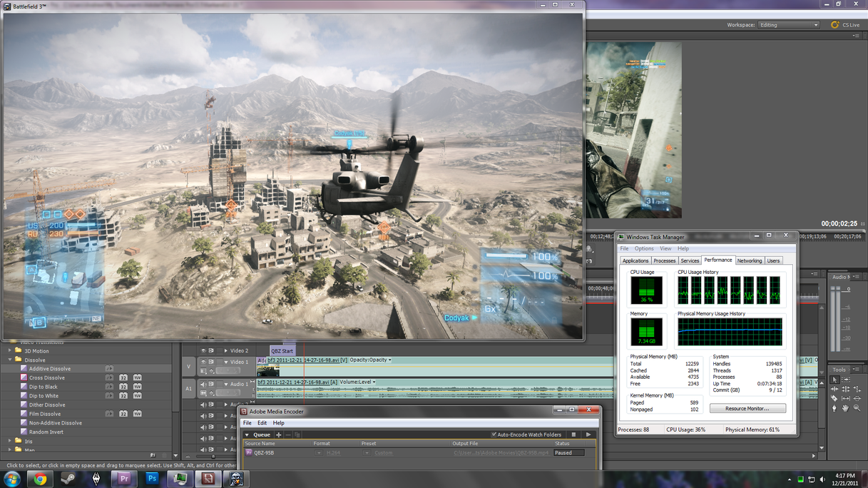868x488 pixels.
Task: Toggle visibility eye for Video 1 track
Action: [203, 362]
